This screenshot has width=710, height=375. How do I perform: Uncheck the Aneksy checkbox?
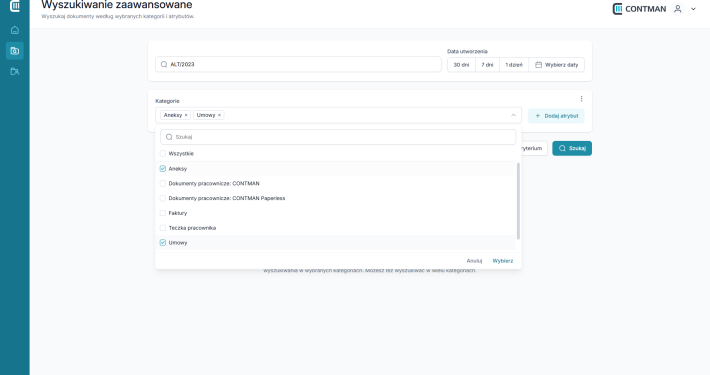[163, 168]
